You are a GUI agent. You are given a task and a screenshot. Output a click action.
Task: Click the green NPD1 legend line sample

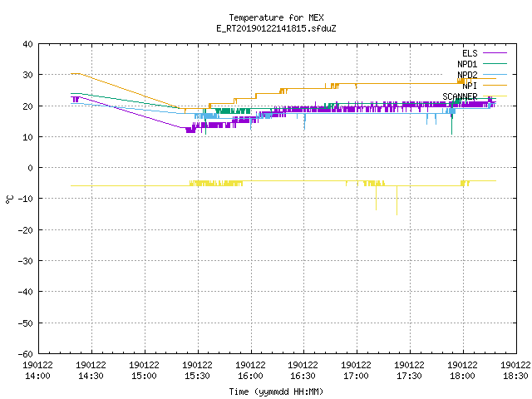[x=495, y=63]
